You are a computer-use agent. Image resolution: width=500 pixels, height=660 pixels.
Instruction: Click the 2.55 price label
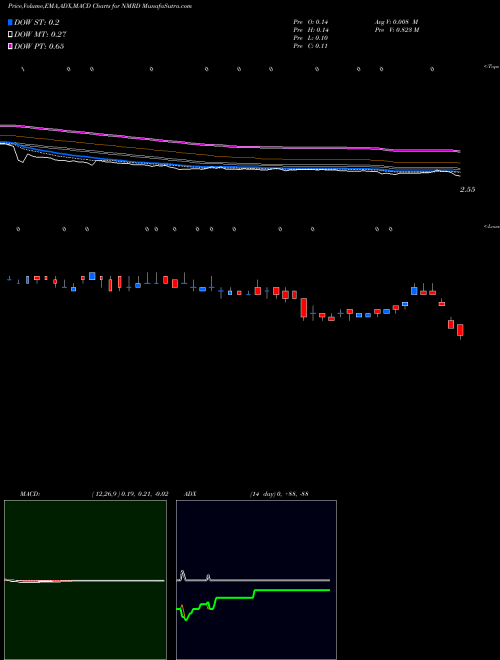coord(467,189)
